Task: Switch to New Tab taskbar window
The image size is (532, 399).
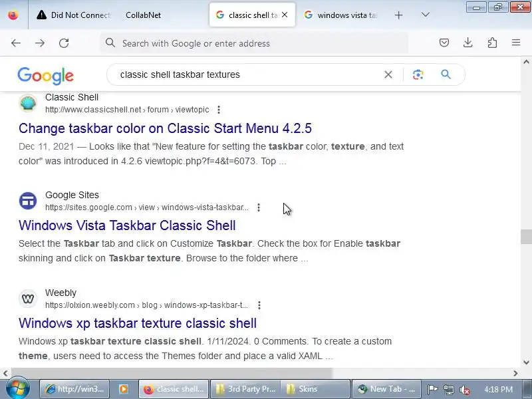Action: 386,389
